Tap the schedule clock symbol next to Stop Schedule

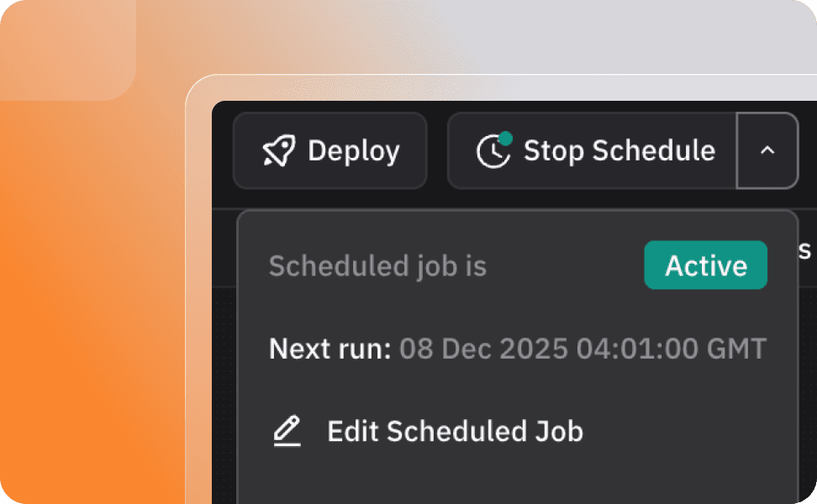(x=493, y=152)
